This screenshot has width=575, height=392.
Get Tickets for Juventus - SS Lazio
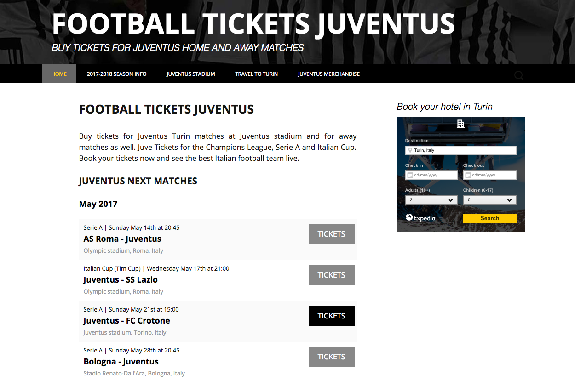point(331,275)
